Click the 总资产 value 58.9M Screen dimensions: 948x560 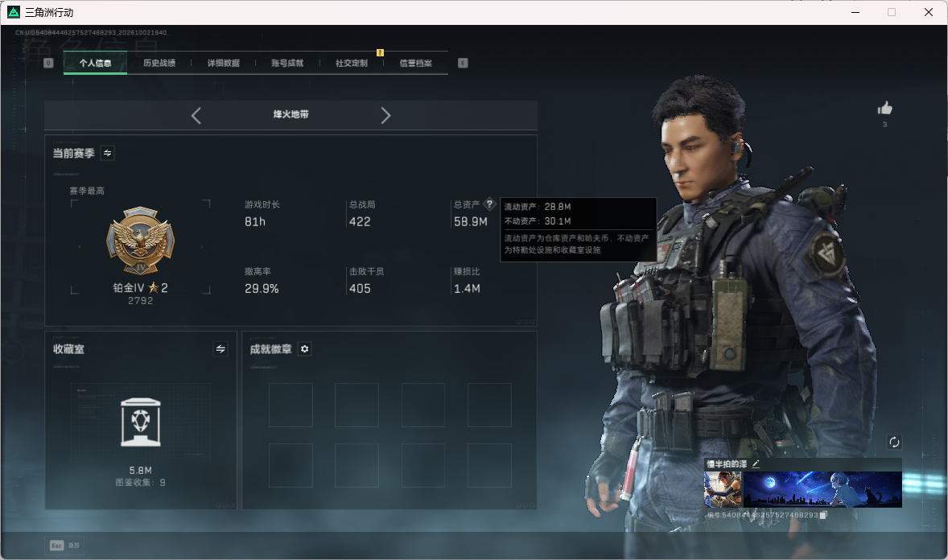pos(470,222)
